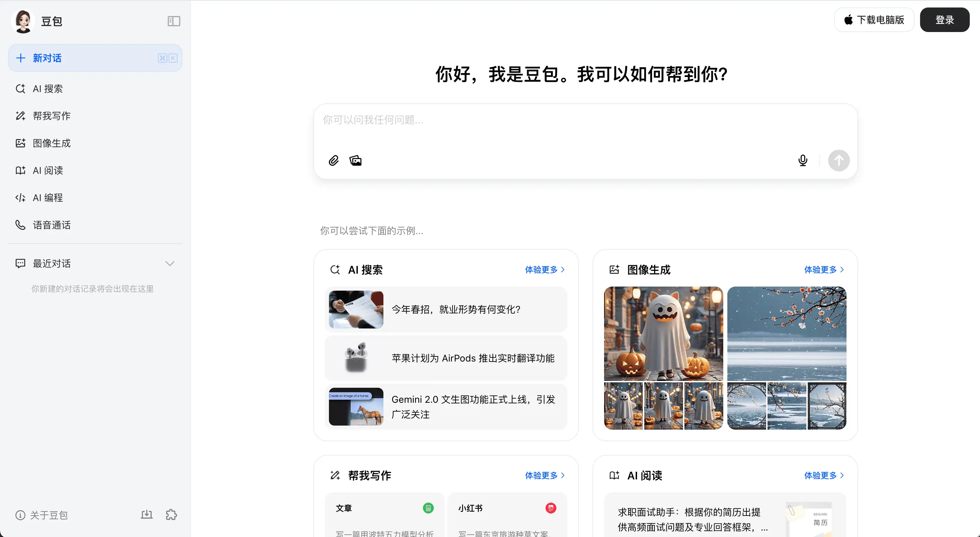Collapse the sidebar panel
This screenshot has width=980, height=537.
173,21
